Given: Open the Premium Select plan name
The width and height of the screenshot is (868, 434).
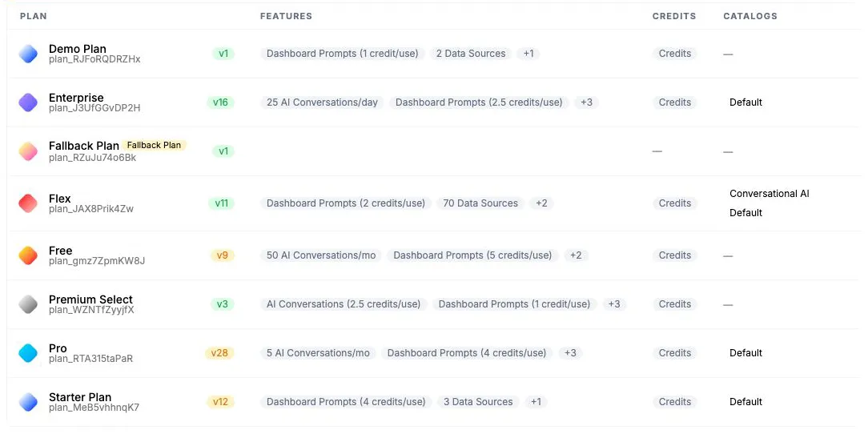Looking at the screenshot, I should (90, 299).
